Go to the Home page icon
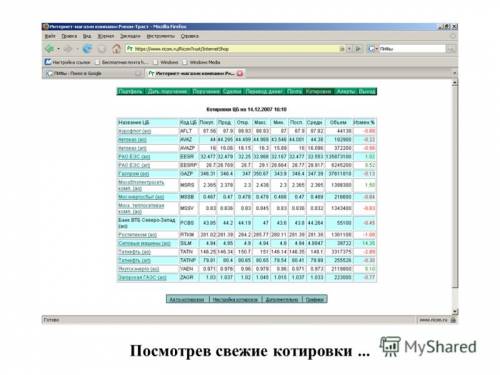The height and width of the screenshot is (375, 500). (x=116, y=49)
